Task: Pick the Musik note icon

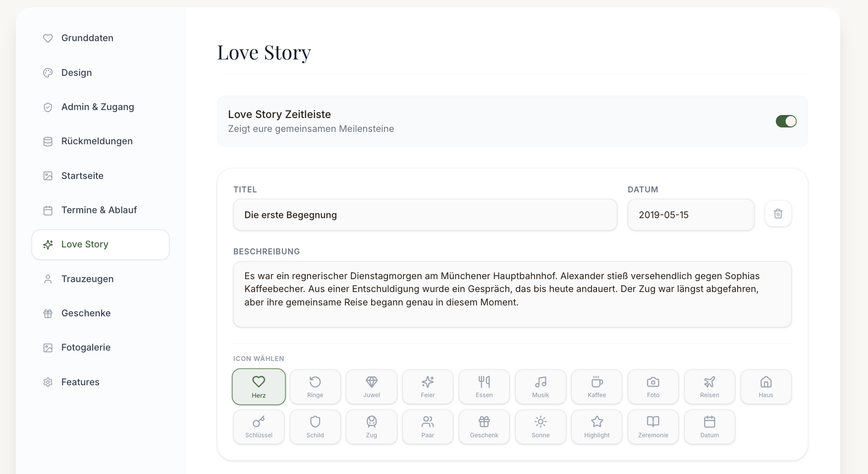Action: 541,387
